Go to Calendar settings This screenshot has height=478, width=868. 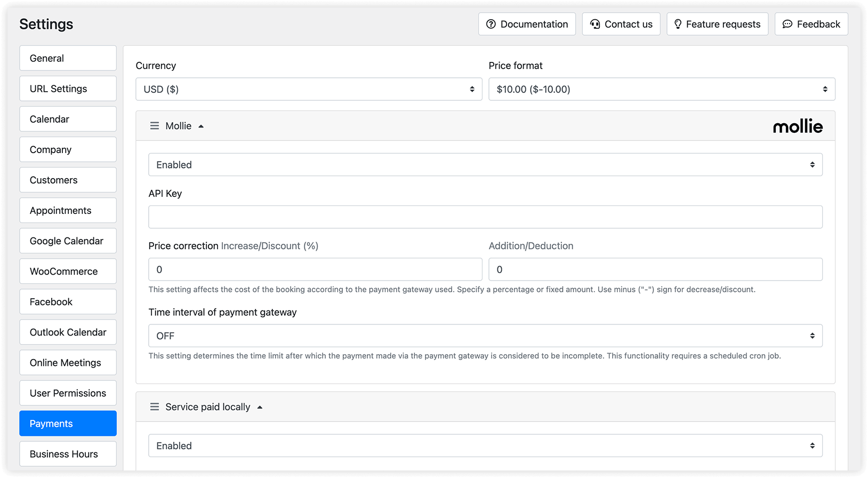point(68,119)
